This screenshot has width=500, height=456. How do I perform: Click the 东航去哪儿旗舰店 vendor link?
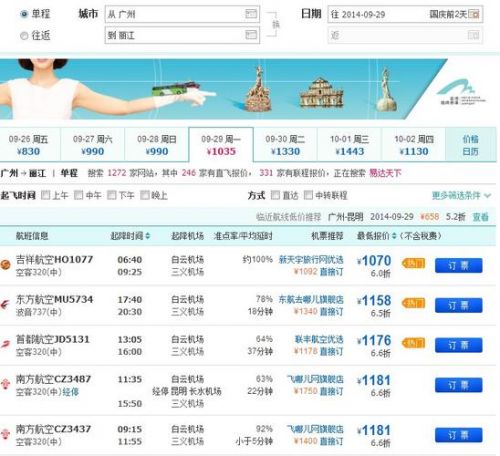pos(311,299)
